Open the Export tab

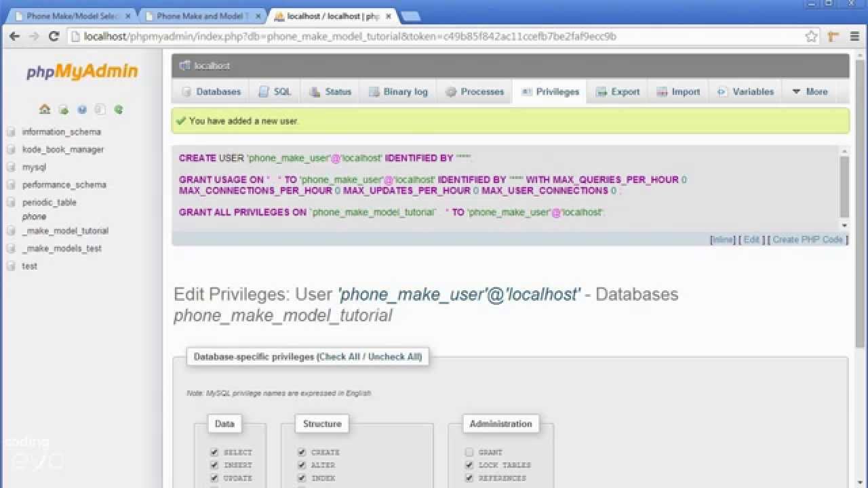click(x=618, y=91)
